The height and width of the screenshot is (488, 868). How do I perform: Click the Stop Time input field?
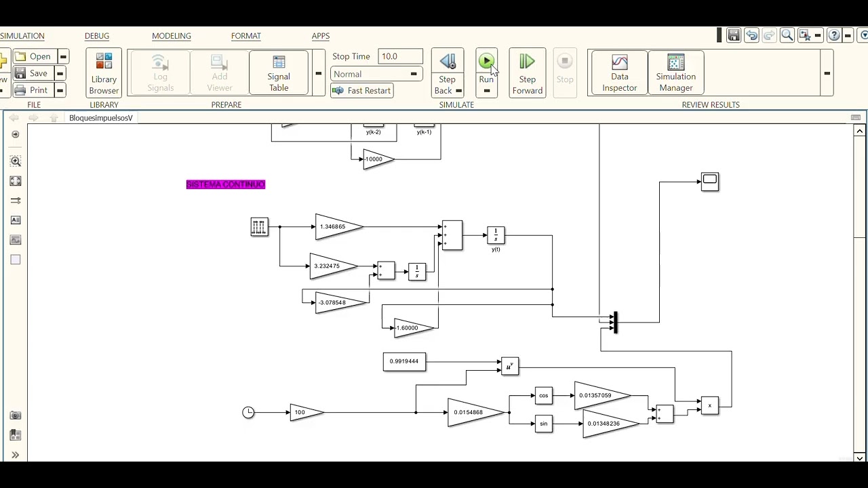(x=400, y=56)
